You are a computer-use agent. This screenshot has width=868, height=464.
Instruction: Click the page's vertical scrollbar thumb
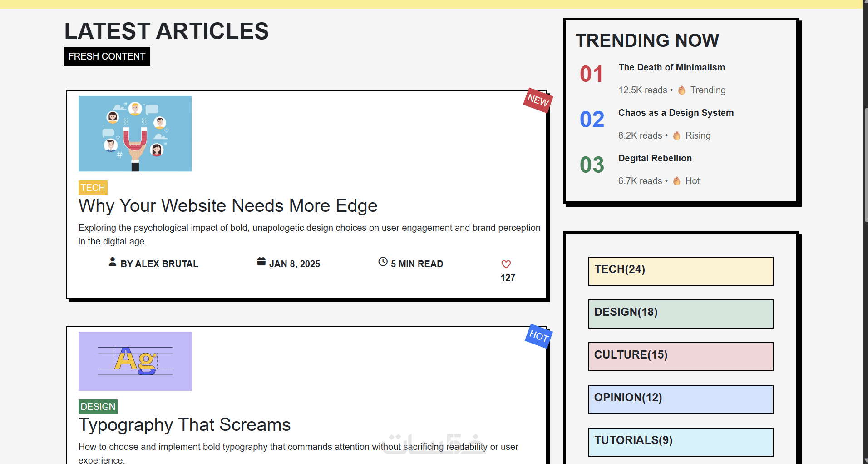[865, 165]
